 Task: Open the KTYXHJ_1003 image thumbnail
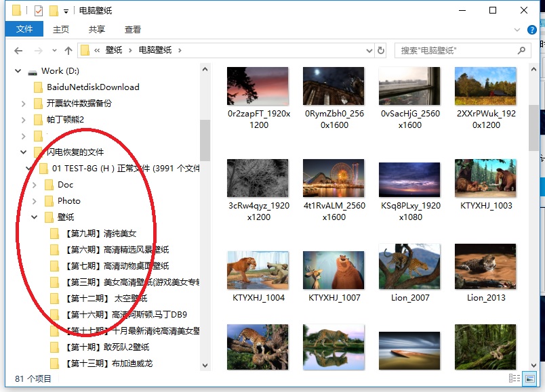[x=485, y=178]
